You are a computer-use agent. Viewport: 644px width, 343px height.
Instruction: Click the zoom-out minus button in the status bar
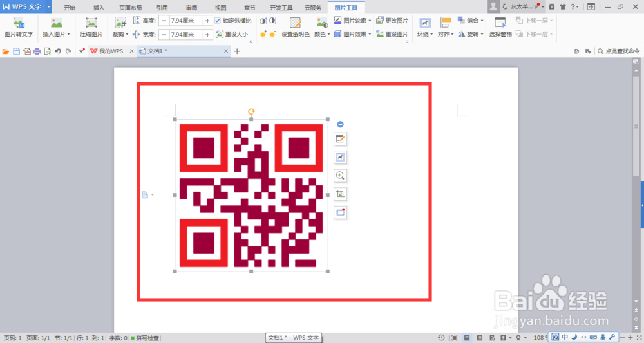[623, 338]
